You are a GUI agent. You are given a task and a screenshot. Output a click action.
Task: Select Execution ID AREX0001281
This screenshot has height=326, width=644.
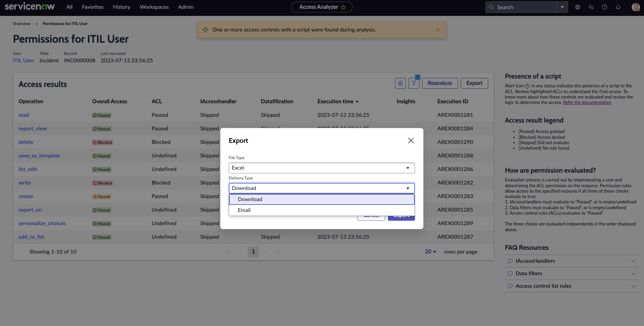click(455, 115)
